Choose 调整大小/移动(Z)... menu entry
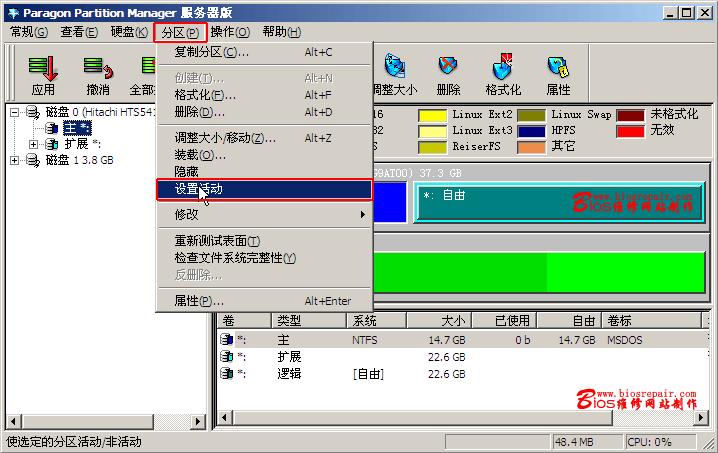Viewport: 718px width, 453px height. tap(265, 138)
